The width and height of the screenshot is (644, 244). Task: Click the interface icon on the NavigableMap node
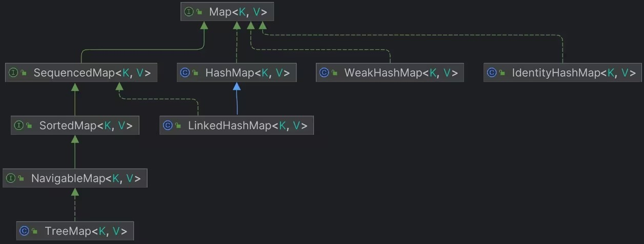click(11, 178)
